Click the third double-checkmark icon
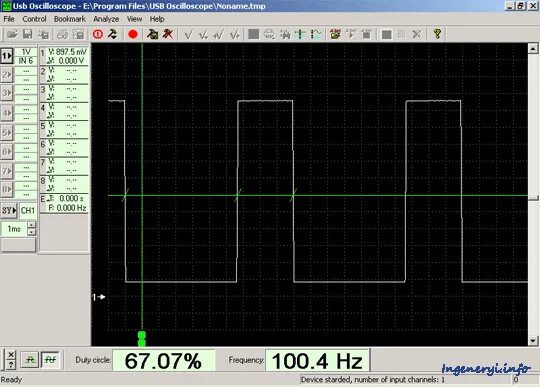This screenshot has height=387, width=540. tap(219, 34)
